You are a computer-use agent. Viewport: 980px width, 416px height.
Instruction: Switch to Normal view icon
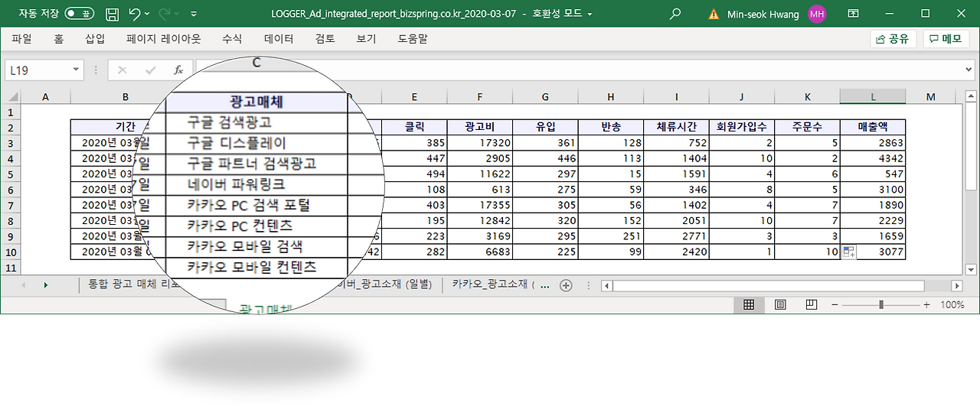pos(749,304)
